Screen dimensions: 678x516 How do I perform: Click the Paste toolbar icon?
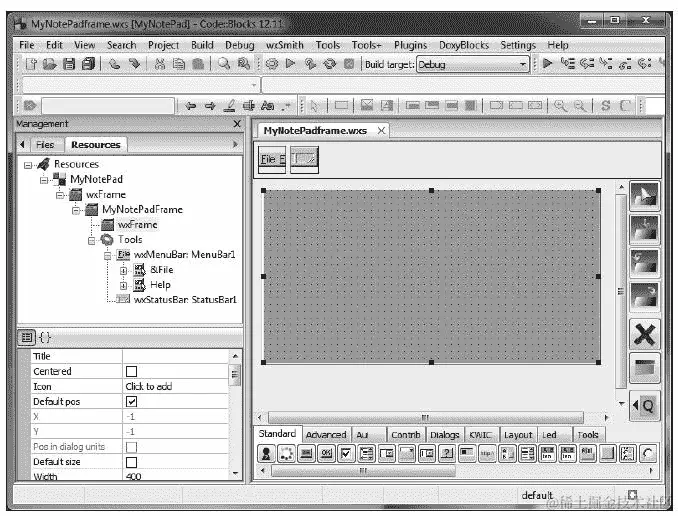click(198, 64)
